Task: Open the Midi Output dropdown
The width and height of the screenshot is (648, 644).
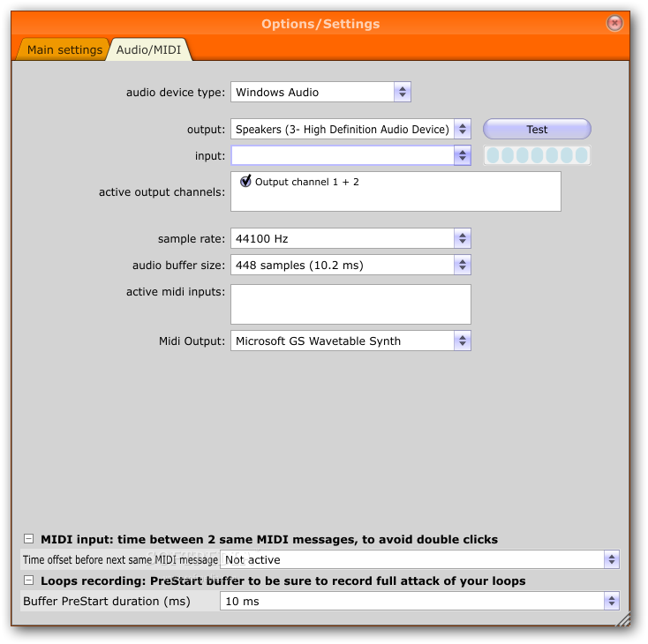Action: (x=350, y=341)
